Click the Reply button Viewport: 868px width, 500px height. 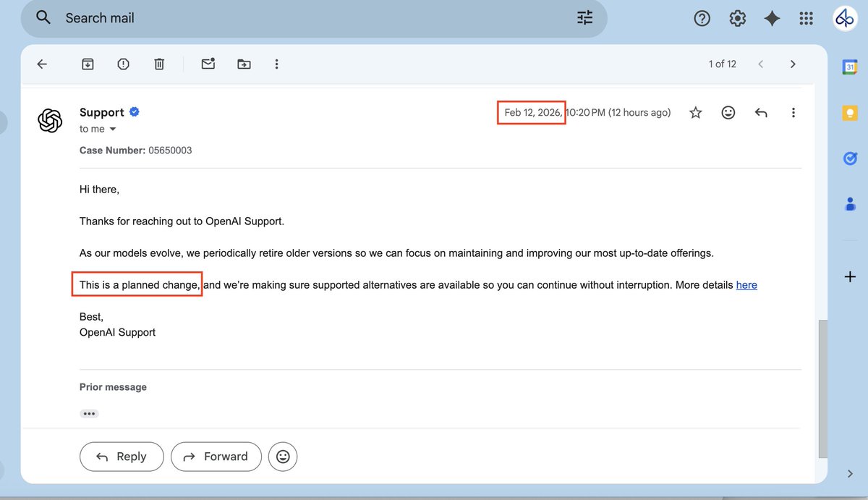coord(122,457)
